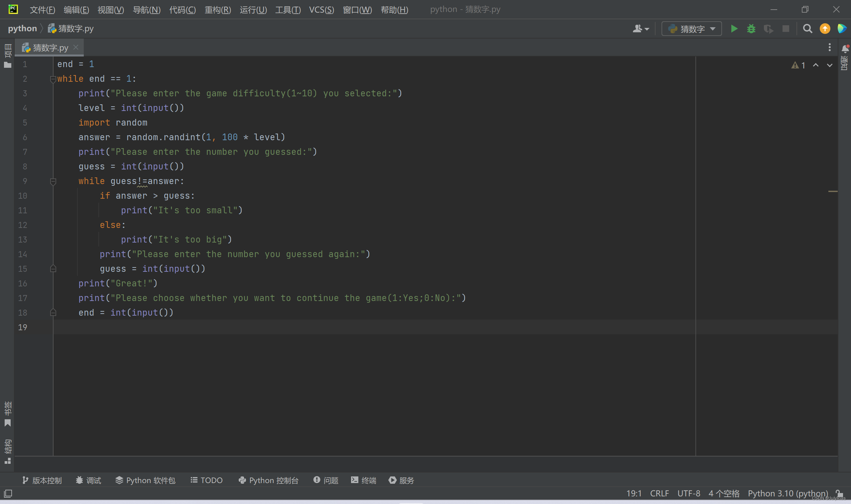851x504 pixels.
Task: Click the CRLF line separator in status bar
Action: (x=659, y=493)
